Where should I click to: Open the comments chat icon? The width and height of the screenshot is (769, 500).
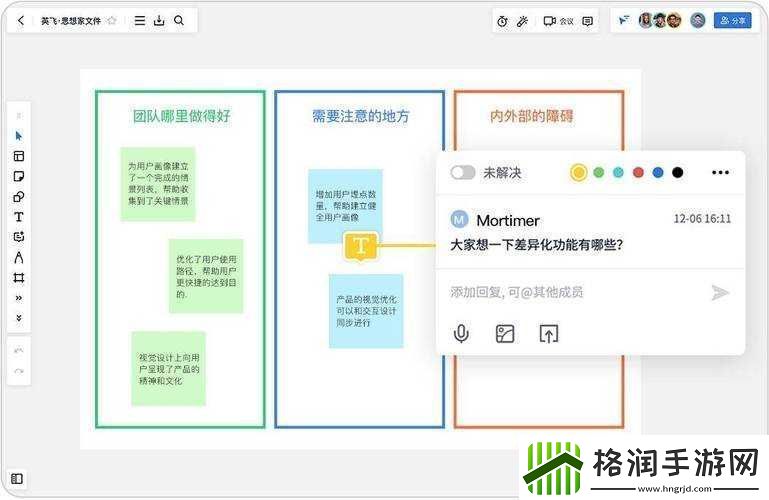tap(588, 21)
